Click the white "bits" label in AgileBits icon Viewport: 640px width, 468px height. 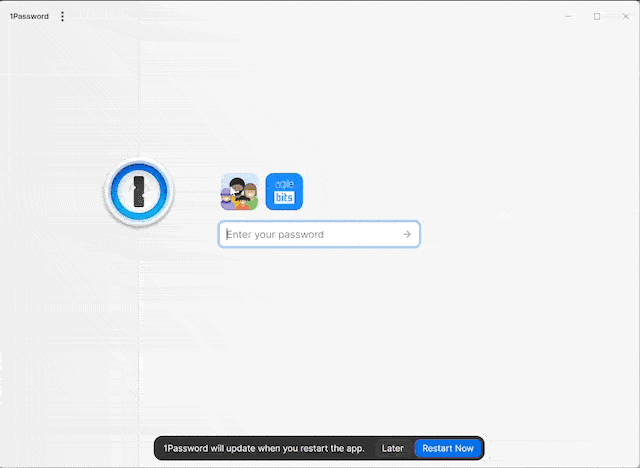(284, 198)
